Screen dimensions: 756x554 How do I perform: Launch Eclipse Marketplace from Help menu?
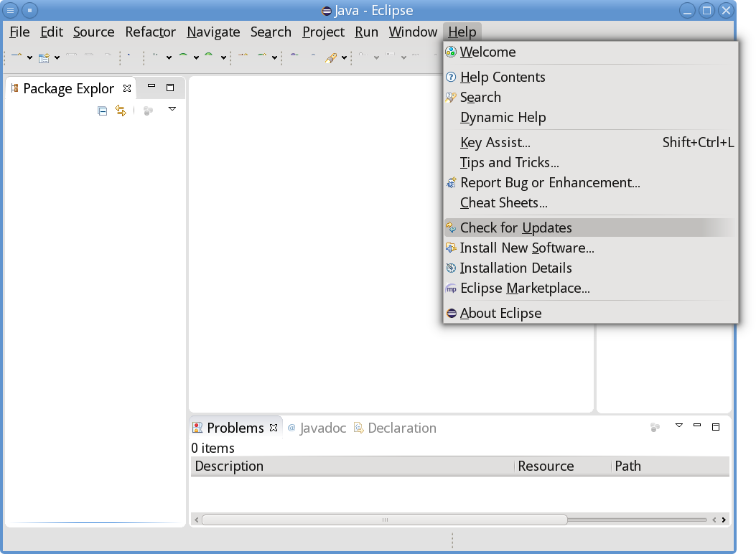[591, 288]
